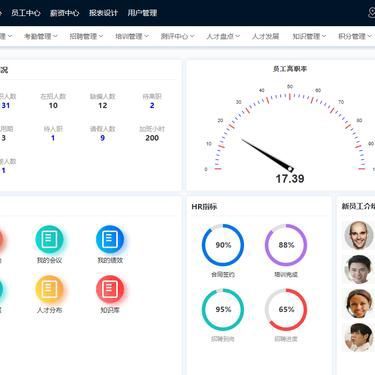Click the 我的会议 label text
The width and height of the screenshot is (375, 375).
pos(49,260)
